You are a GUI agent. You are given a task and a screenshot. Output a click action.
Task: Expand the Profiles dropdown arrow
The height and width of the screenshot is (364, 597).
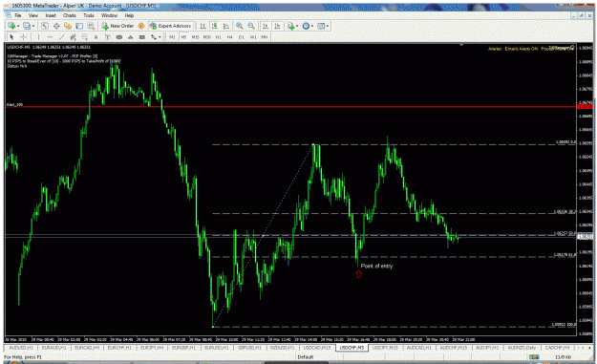coord(33,26)
